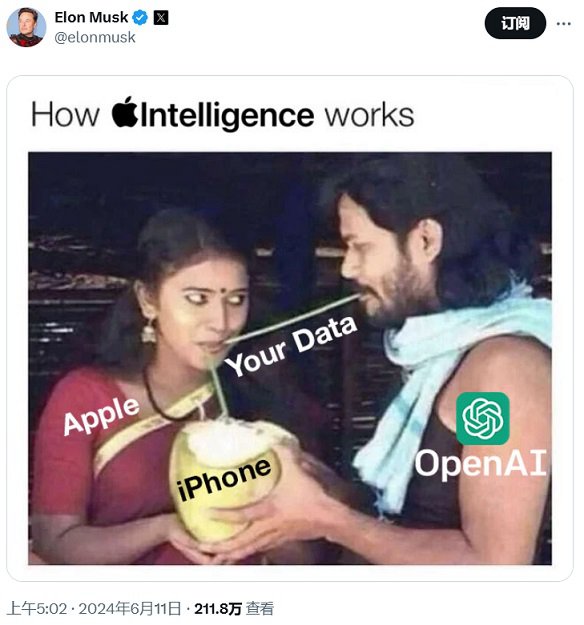The width and height of the screenshot is (584, 625).
Task: Click the word 'works' in the title
Action: point(370,116)
